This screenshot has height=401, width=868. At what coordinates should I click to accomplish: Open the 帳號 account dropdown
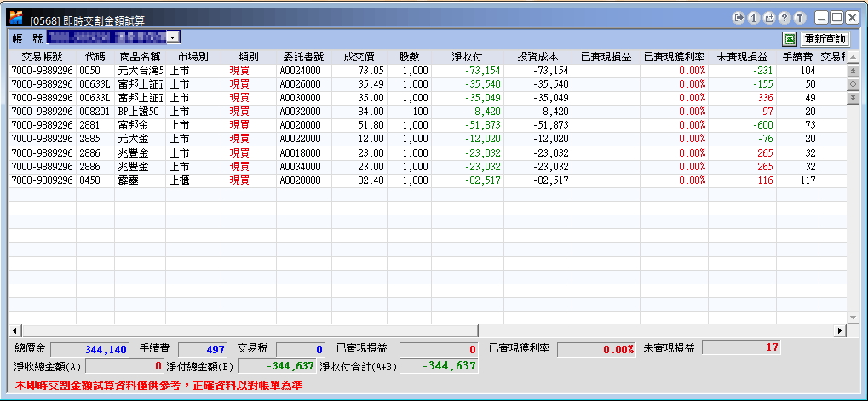[173, 37]
